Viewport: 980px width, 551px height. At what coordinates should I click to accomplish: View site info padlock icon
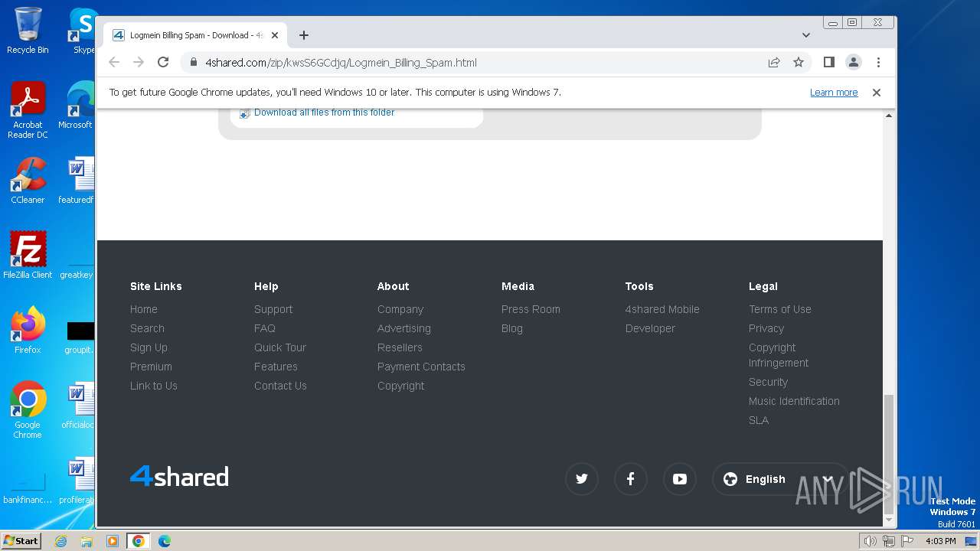point(193,63)
